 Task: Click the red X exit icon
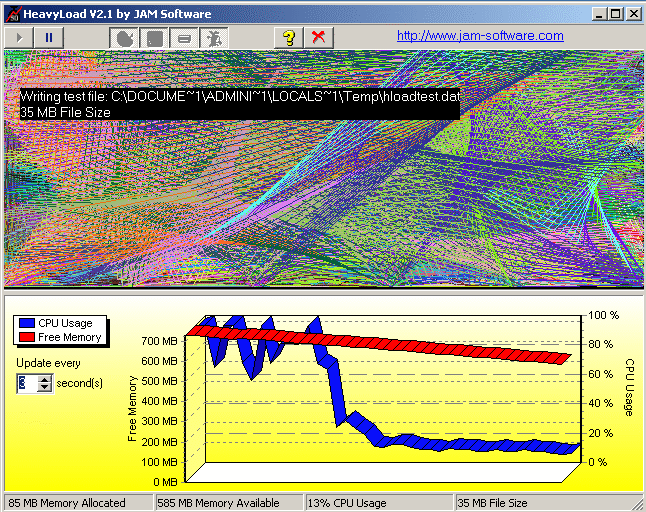click(318, 37)
